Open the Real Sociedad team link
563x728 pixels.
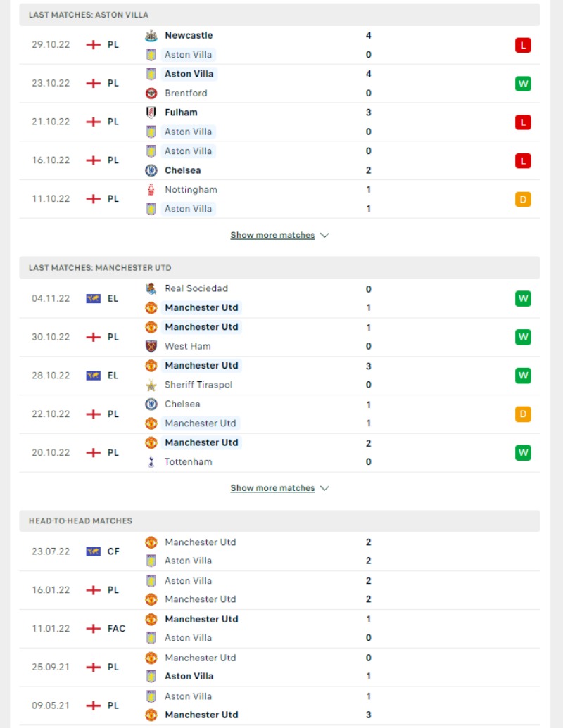196,288
